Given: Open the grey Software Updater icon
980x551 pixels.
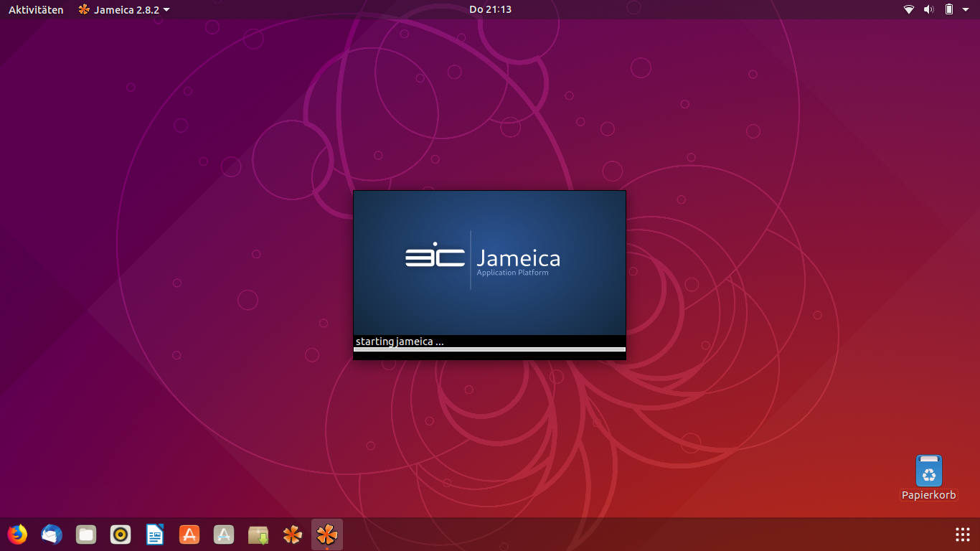Looking at the screenshot, I should (x=224, y=534).
